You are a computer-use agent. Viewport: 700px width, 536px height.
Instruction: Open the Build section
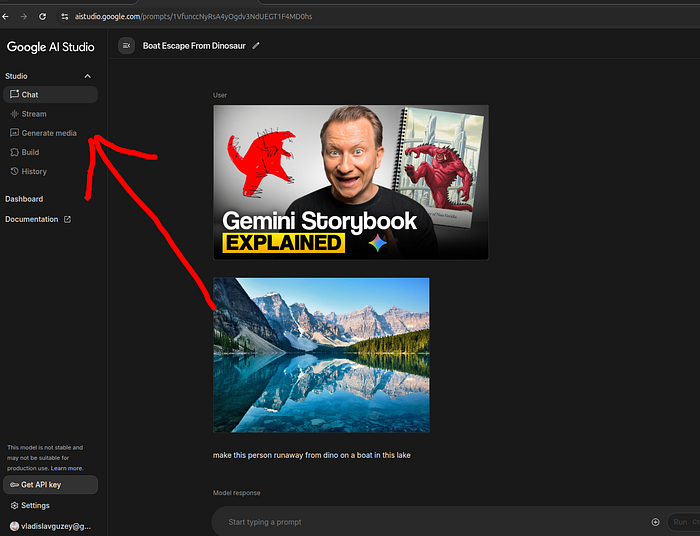point(50,152)
